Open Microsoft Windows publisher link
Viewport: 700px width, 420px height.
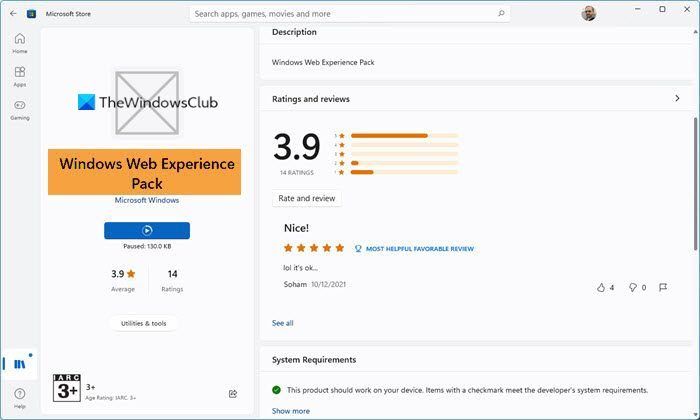147,200
